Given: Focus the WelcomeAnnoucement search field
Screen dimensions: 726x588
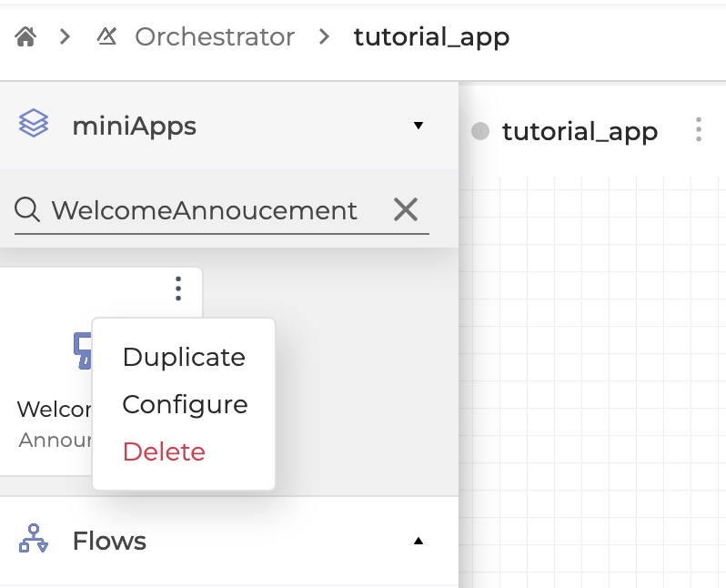Looking at the screenshot, I should (x=205, y=210).
